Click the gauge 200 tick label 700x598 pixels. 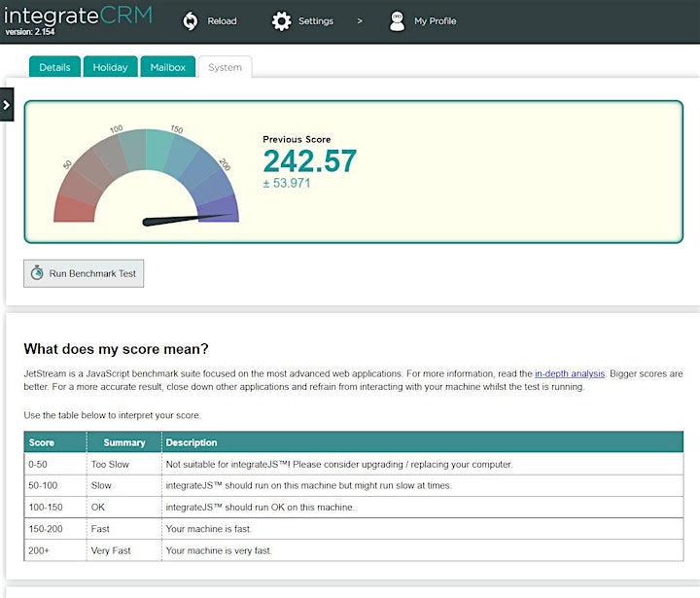pos(225,164)
